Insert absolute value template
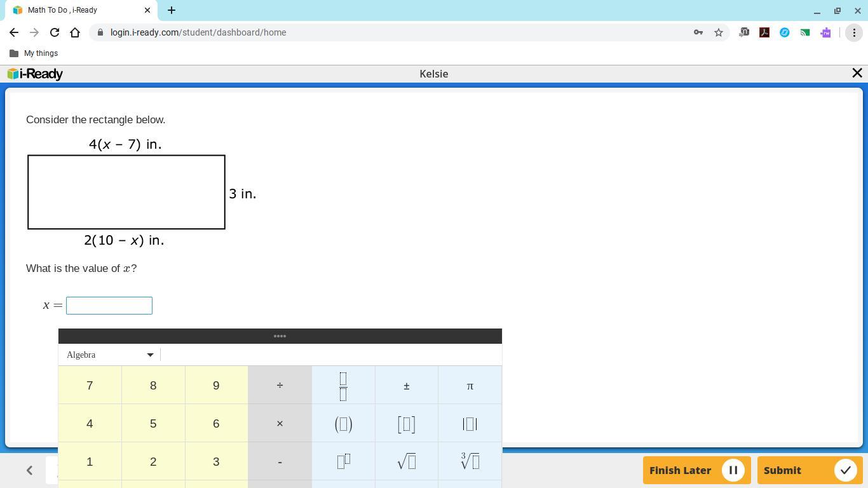The height and width of the screenshot is (488, 868). point(470,423)
